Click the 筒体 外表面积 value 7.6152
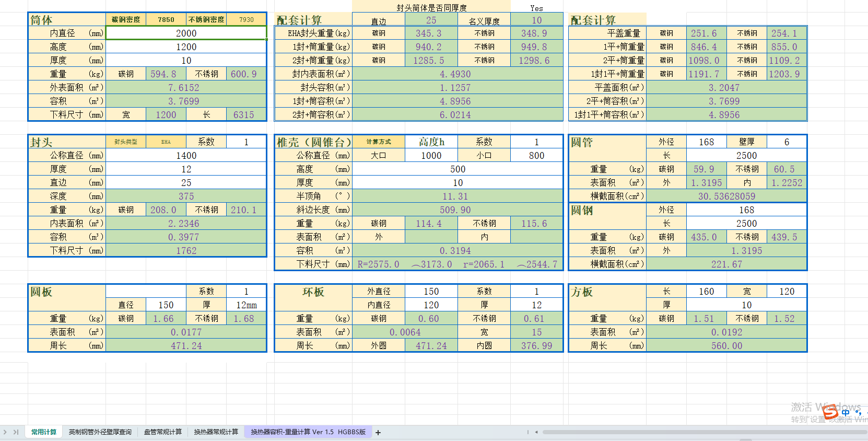The width and height of the screenshot is (868, 441). pos(186,87)
